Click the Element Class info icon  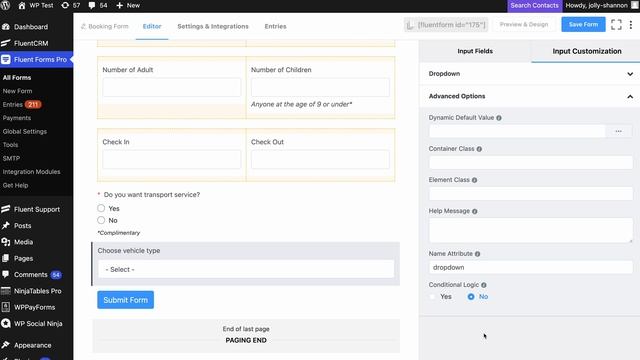tap(474, 180)
